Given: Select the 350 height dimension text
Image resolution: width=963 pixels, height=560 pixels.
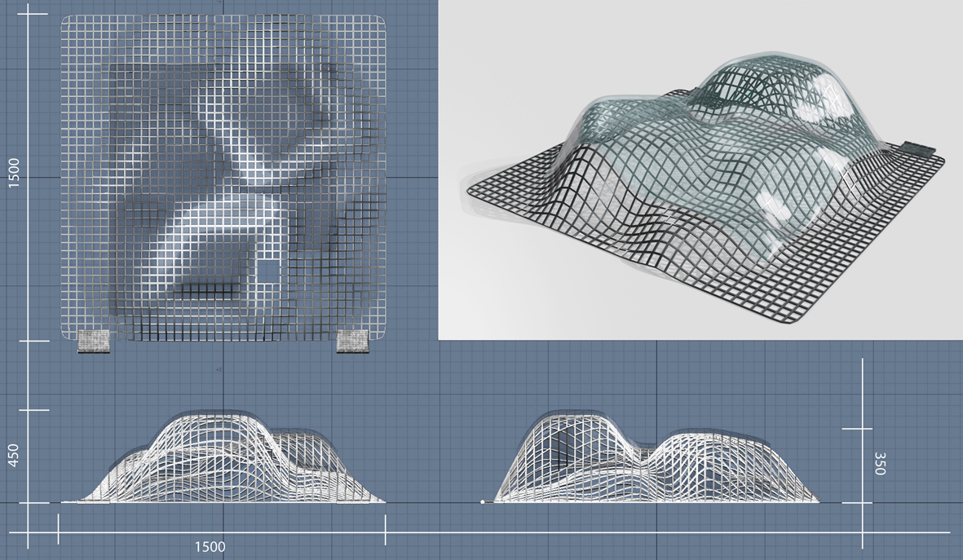Looking at the screenshot, I should click(x=879, y=463).
